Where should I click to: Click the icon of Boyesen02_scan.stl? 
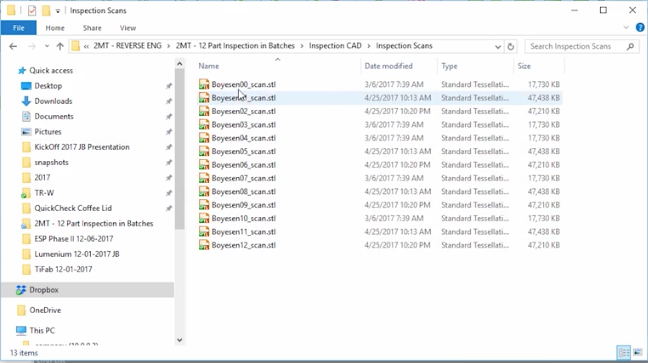[204, 111]
